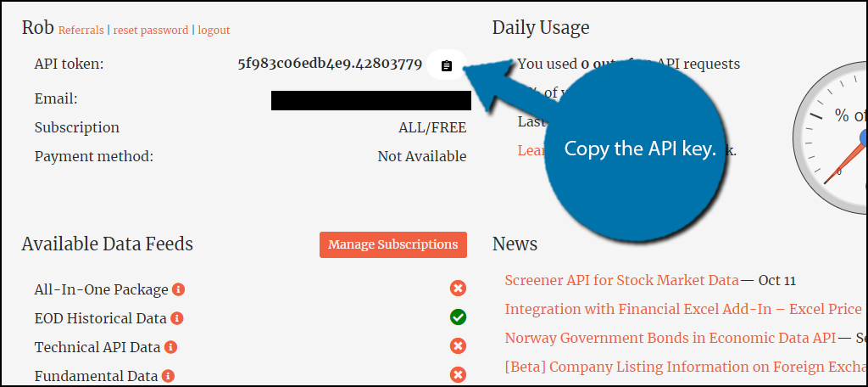Viewport: 868px width, 387px height.
Task: Click red X status for Fundamental Data
Action: (x=458, y=375)
